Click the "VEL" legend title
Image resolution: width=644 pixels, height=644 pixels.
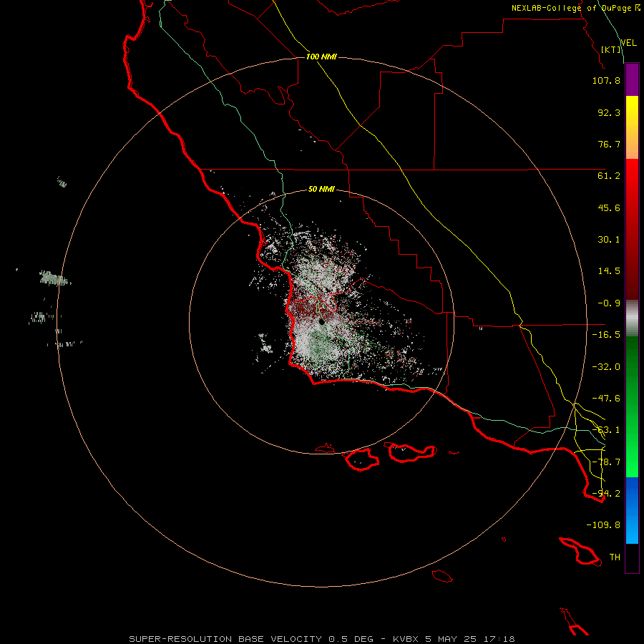pos(628,43)
